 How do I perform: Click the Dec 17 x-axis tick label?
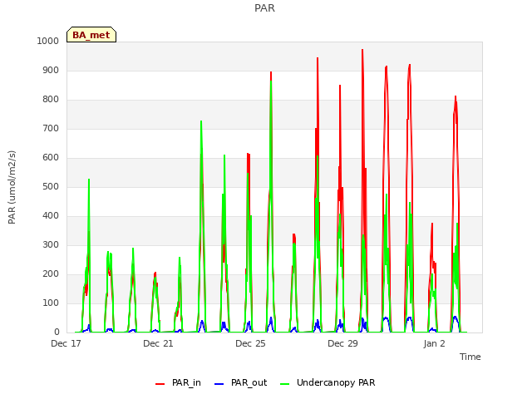click(66, 343)
